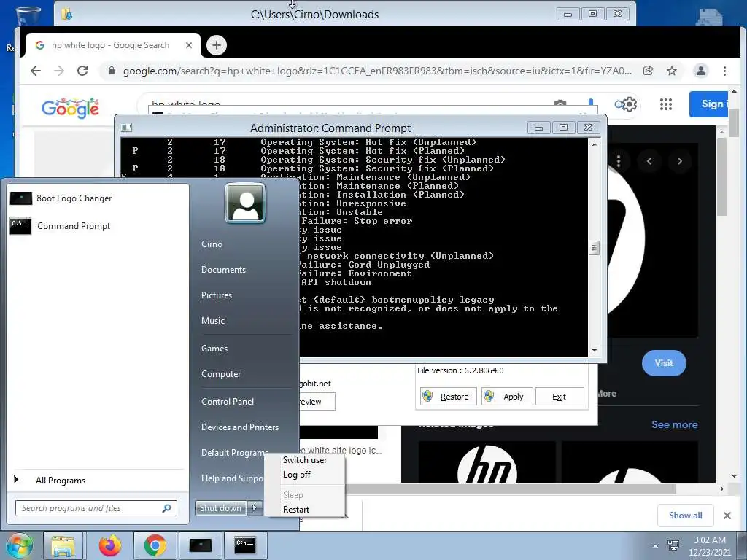Show next image in Google preview panel
This screenshot has width=747, height=560.
pos(680,161)
